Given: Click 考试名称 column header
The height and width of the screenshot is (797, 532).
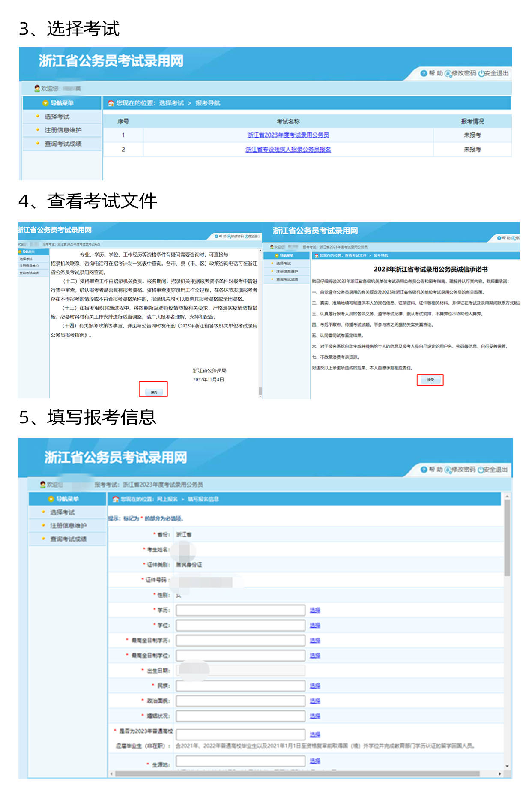Looking at the screenshot, I should click(288, 121).
